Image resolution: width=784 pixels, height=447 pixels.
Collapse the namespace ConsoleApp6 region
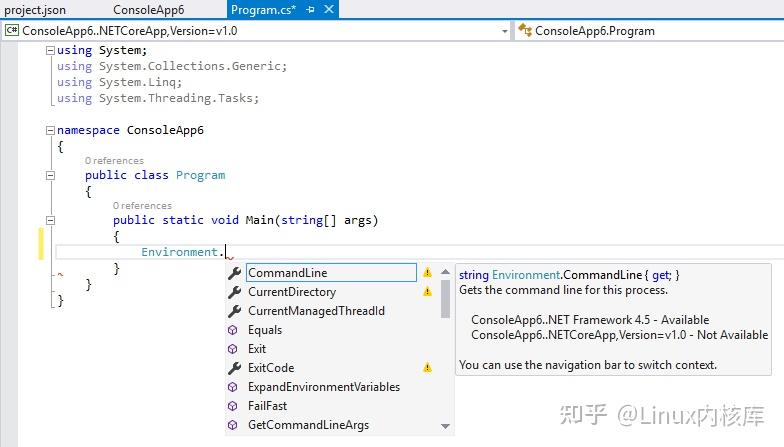click(50, 130)
